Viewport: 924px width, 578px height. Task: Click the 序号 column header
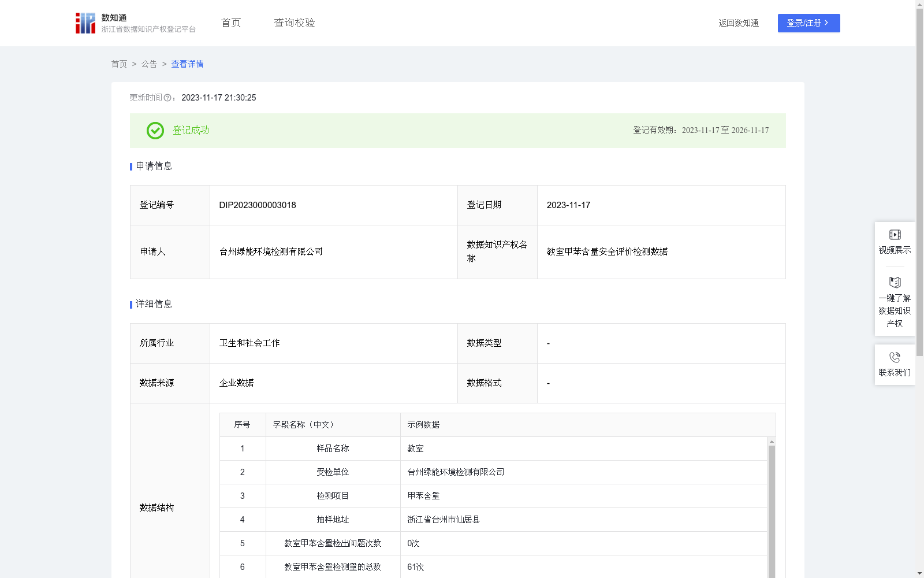point(242,425)
